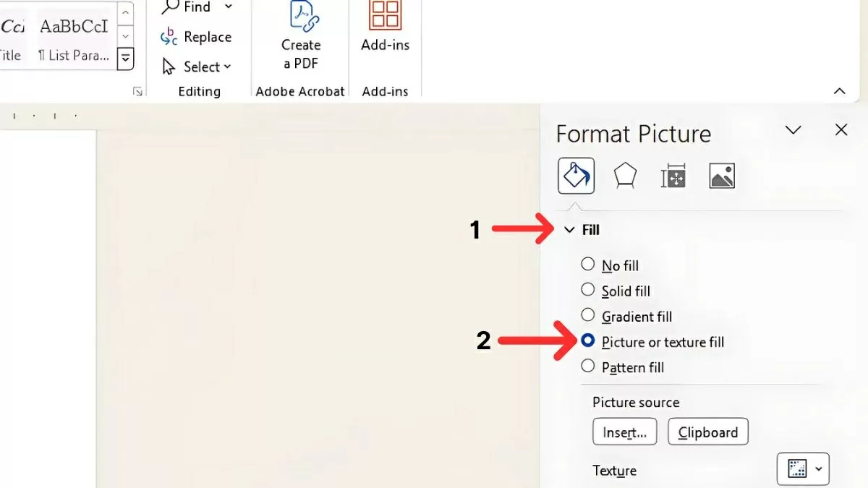
Task: Select the No fill option
Action: (x=588, y=265)
